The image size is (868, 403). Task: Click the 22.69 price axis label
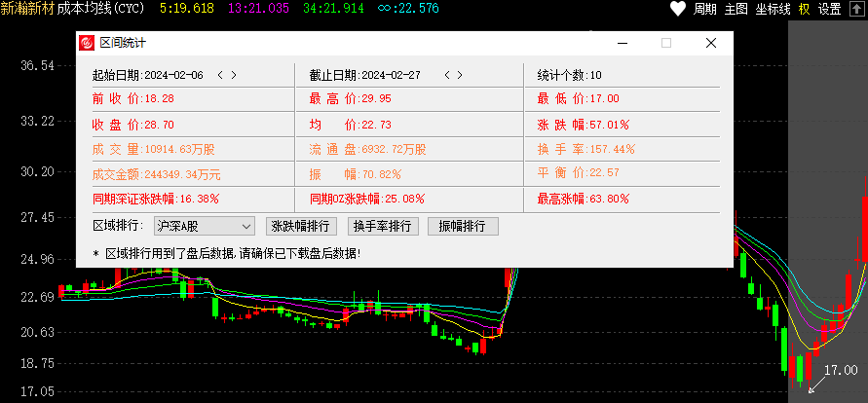(37, 298)
